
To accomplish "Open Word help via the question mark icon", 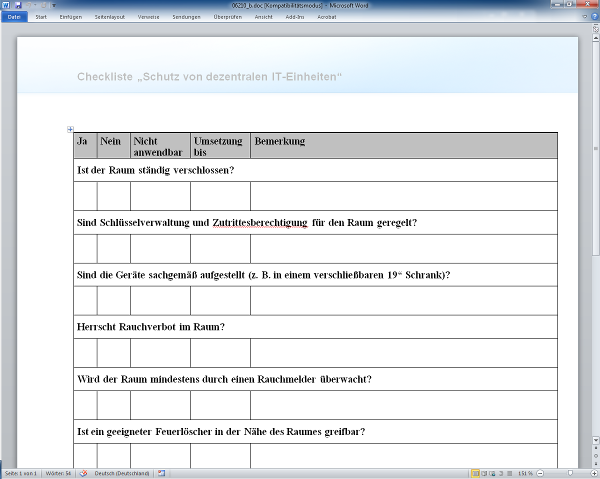I will 594,16.
